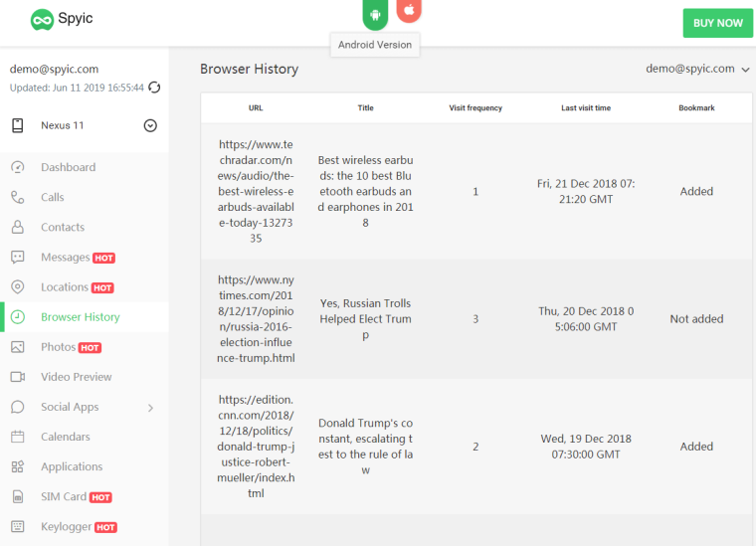Image resolution: width=756 pixels, height=546 pixels.
Task: Click the SIM Card chip icon
Action: (x=18, y=496)
